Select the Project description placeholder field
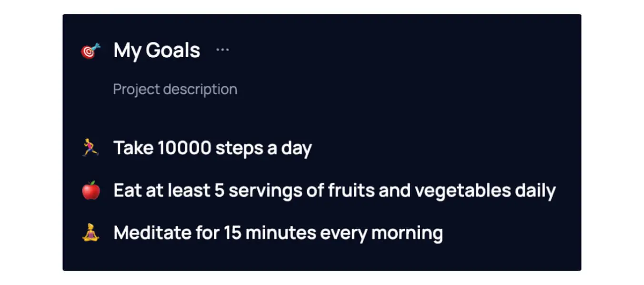 point(175,89)
